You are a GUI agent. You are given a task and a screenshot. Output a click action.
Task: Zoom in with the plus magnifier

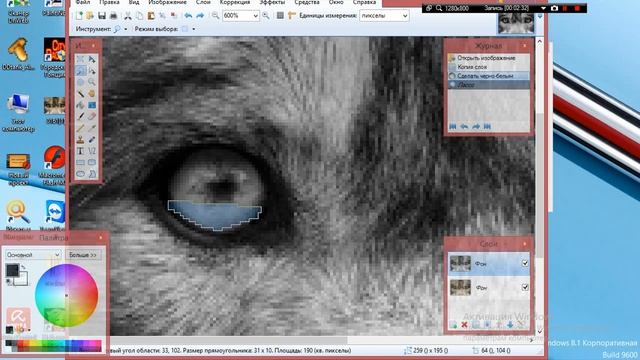[x=266, y=16]
